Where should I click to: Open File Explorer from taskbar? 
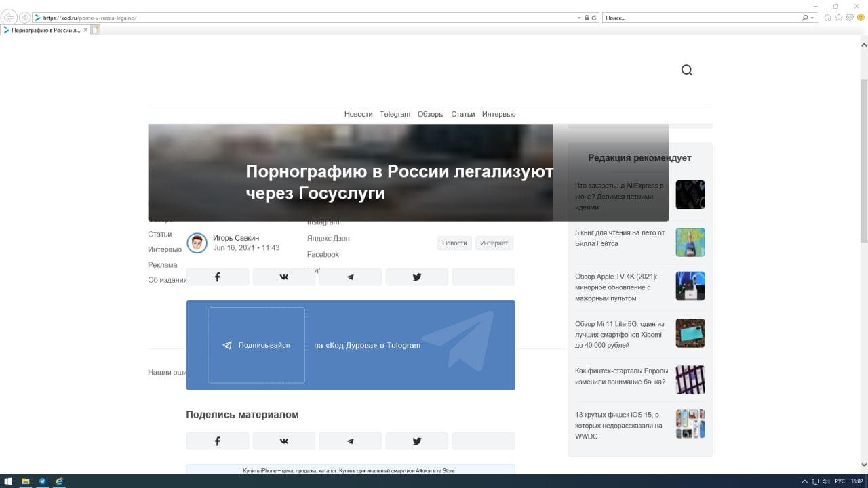(26, 481)
